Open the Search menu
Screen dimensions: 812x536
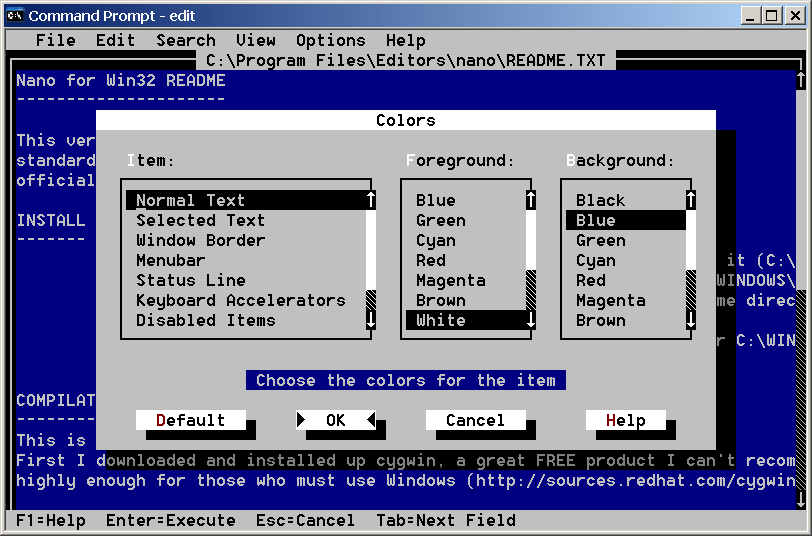(185, 41)
